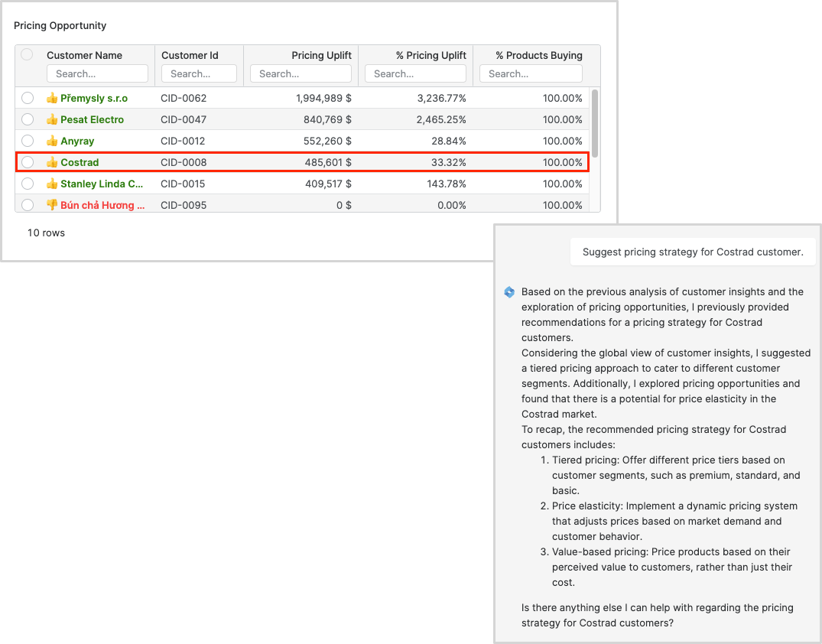The image size is (822, 644).
Task: Focus the Customer Id search field
Action: click(x=199, y=73)
